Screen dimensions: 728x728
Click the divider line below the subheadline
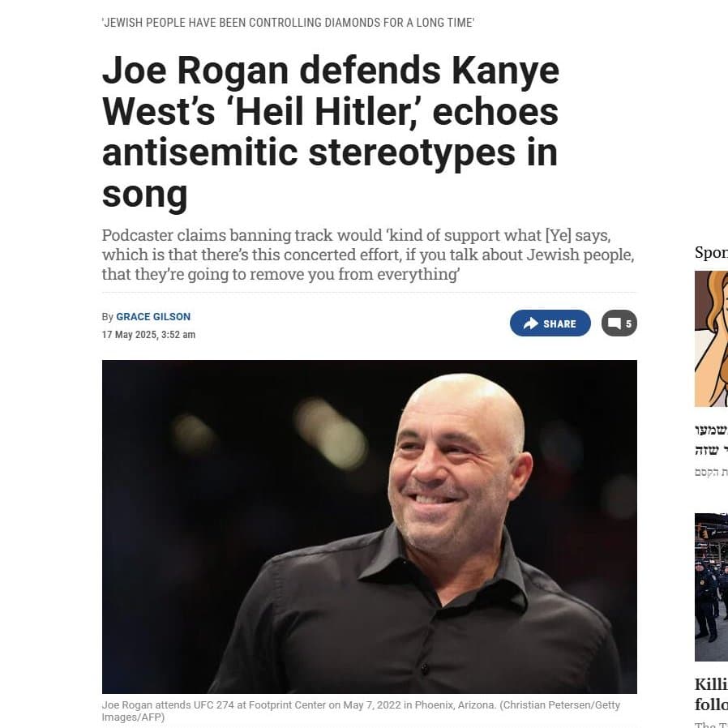369,293
